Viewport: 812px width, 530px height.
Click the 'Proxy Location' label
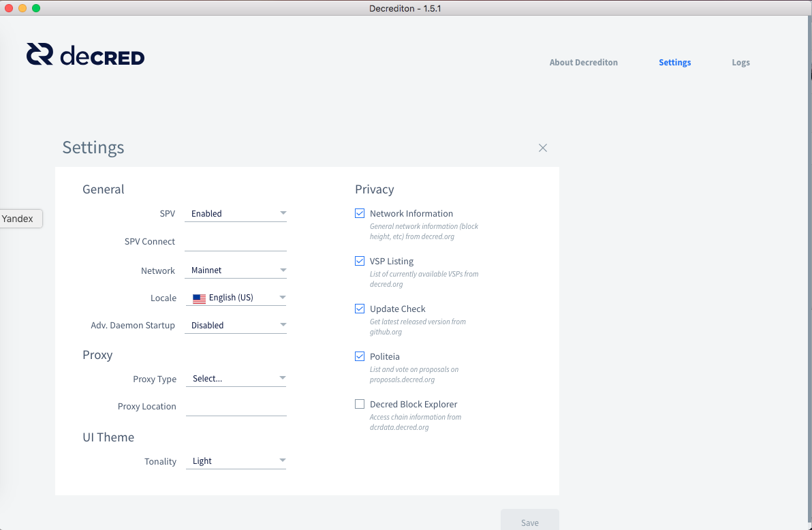point(146,406)
